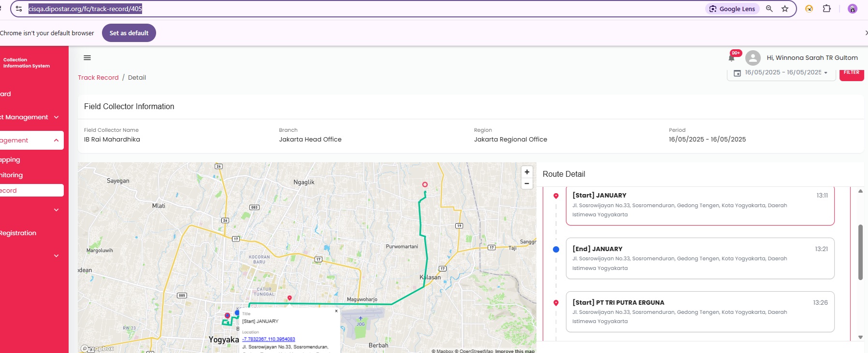Viewport: 868px width, 353px height.
Task: Close the map location popup
Action: point(336,311)
